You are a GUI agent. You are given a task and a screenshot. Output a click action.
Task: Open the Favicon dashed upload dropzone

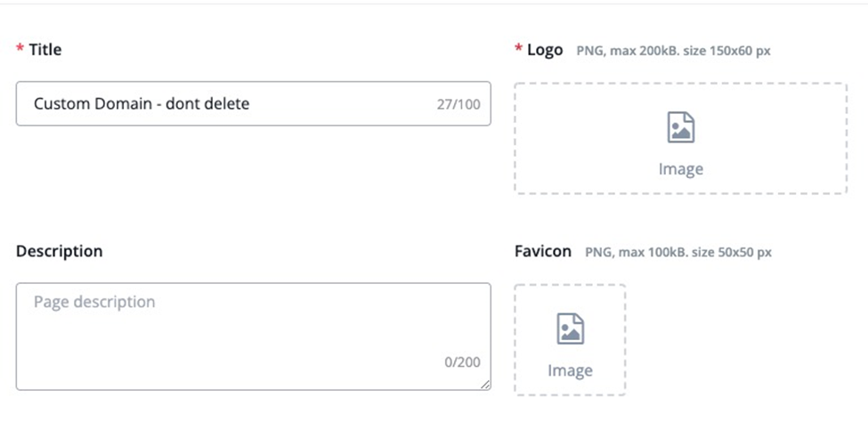[x=570, y=340]
